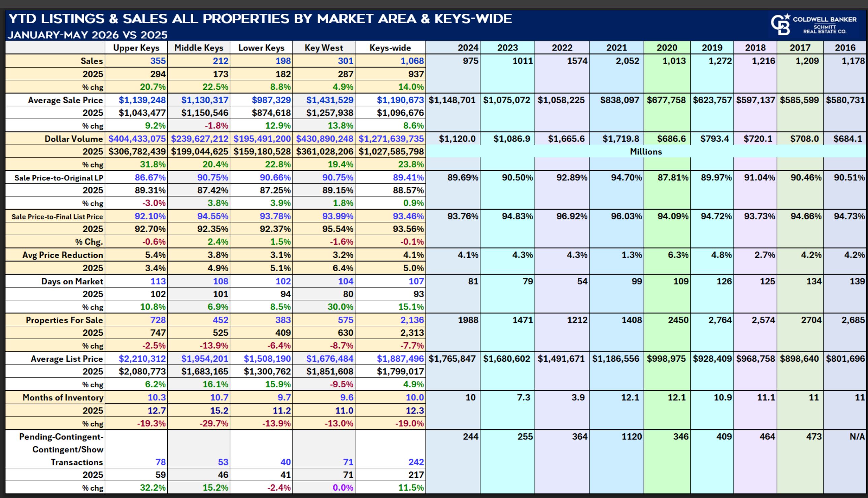The width and height of the screenshot is (868, 498).
Task: Select Key West average sale price $1,431,529
Action: click(x=330, y=100)
